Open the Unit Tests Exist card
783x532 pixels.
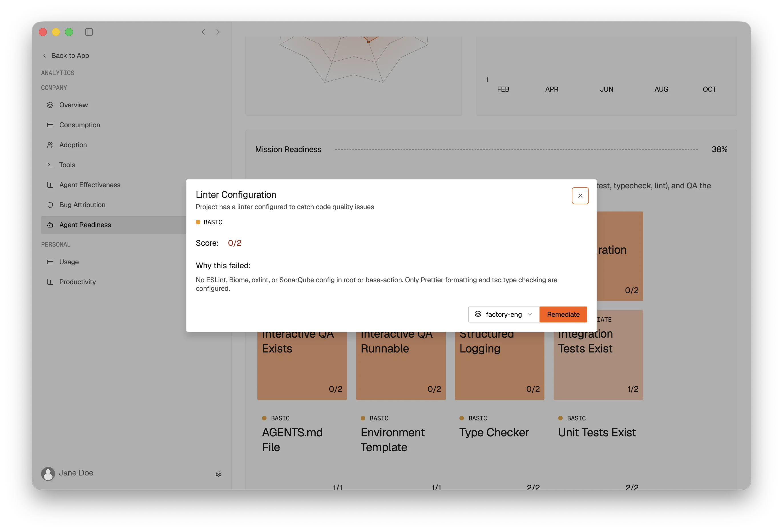coord(598,450)
